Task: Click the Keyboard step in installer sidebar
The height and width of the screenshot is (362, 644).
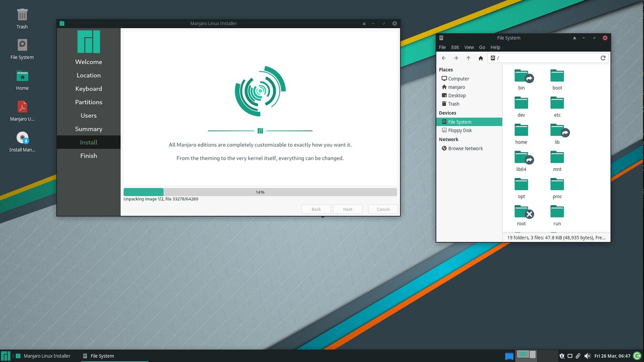Action: [x=89, y=89]
